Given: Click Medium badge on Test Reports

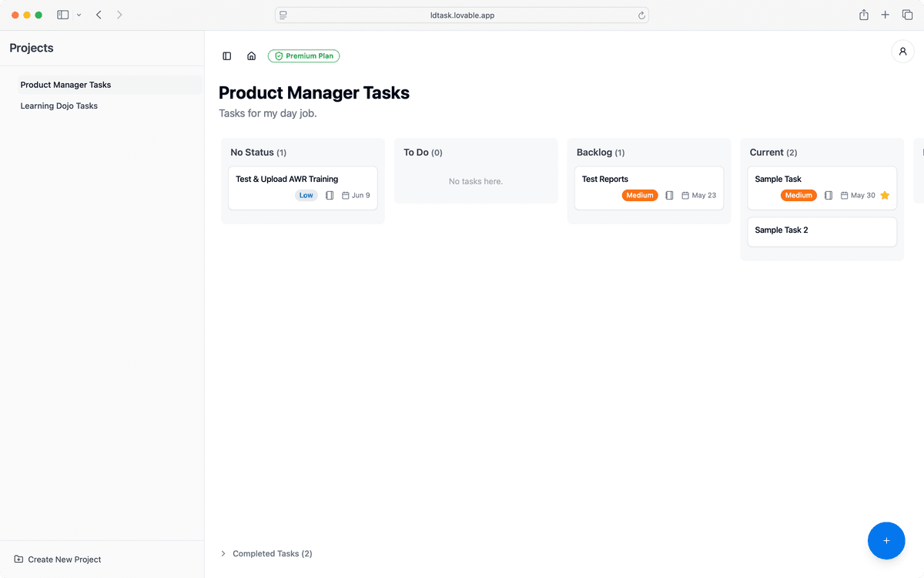Looking at the screenshot, I should coord(640,196).
